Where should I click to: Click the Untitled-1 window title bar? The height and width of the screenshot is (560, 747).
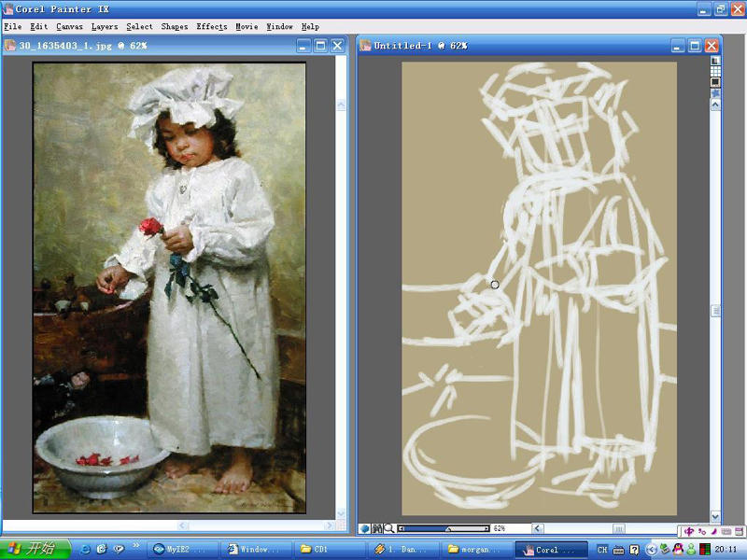pyautogui.click(x=540, y=46)
